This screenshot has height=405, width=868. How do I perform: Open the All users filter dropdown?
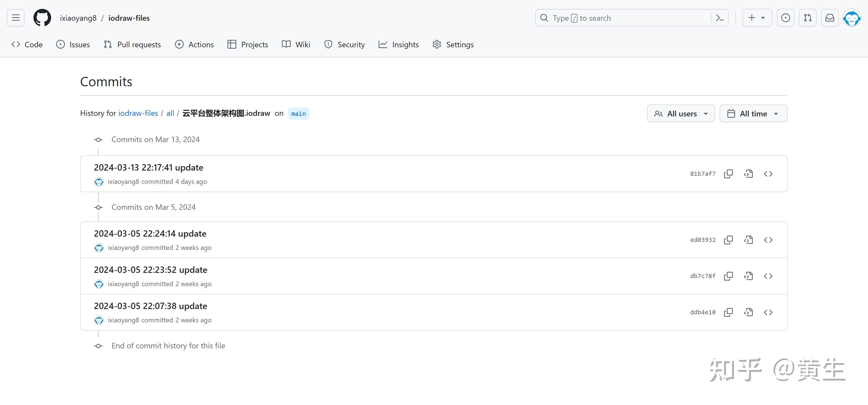pos(681,113)
